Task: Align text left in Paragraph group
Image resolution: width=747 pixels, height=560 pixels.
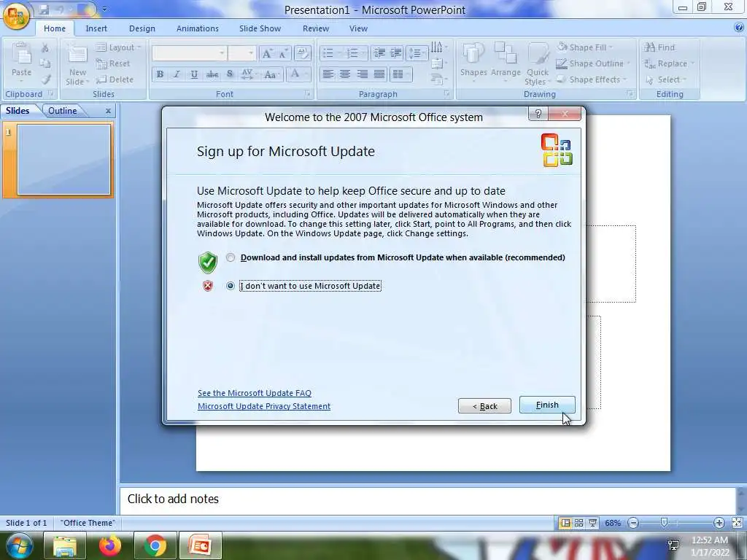Action: 328,74
